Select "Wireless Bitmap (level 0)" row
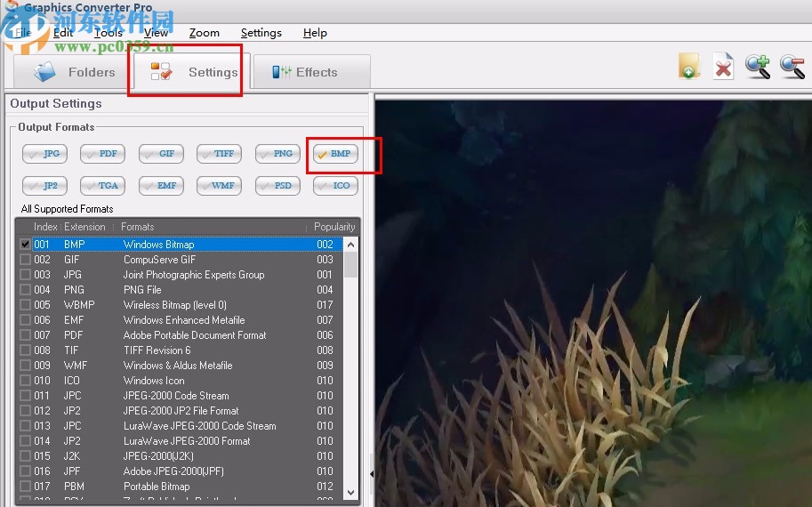 point(181,304)
